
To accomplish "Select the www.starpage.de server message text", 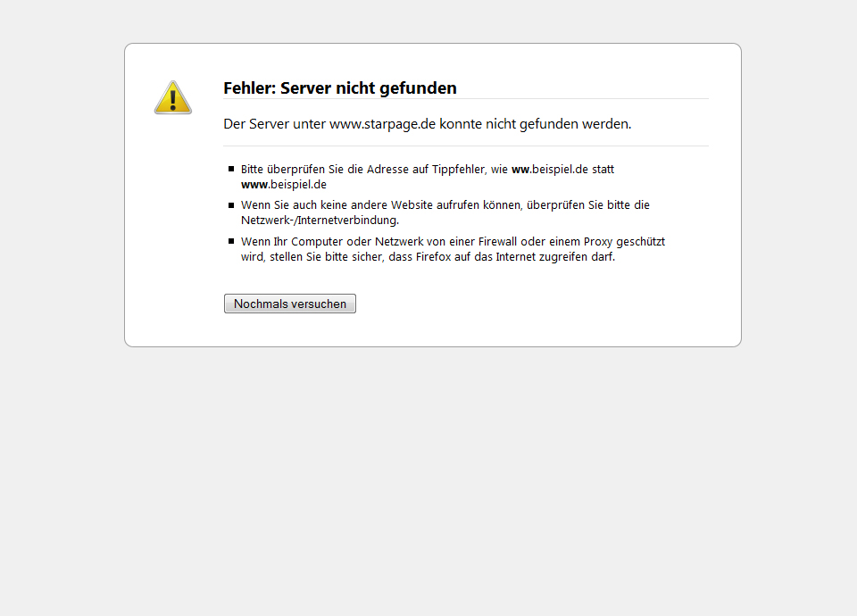I will (428, 124).
